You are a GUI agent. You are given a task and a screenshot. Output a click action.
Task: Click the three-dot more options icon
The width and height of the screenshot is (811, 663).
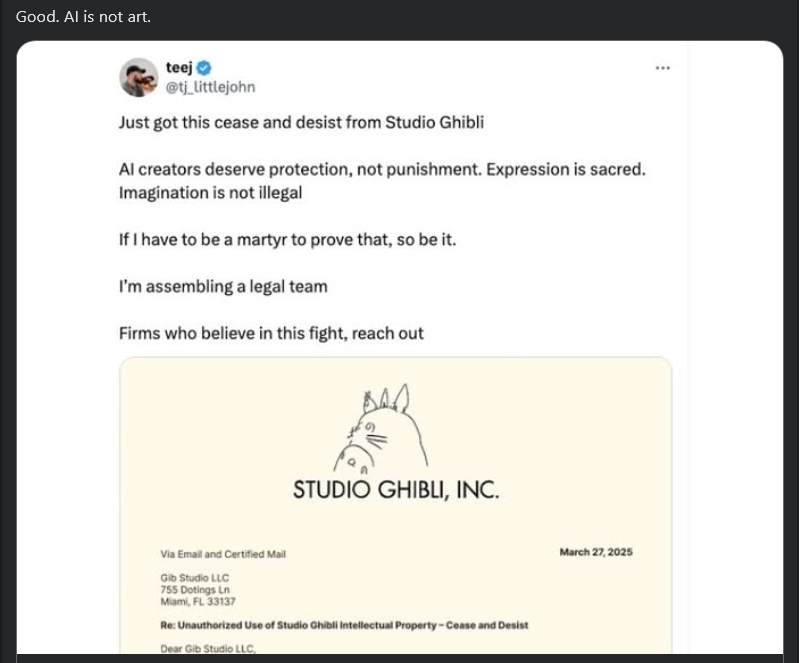tap(665, 66)
